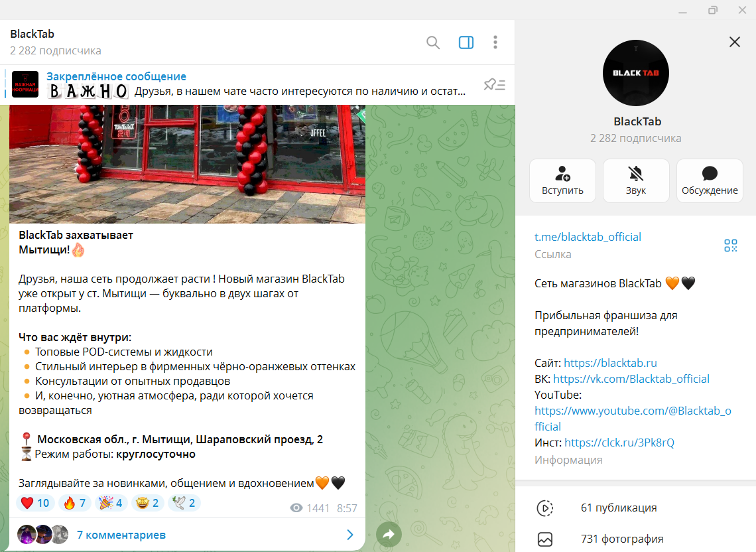Click the round forward share arrow button

point(389,534)
